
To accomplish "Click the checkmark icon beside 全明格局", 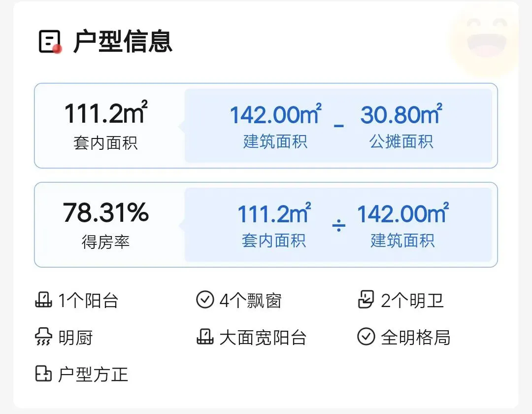I will pos(366,337).
